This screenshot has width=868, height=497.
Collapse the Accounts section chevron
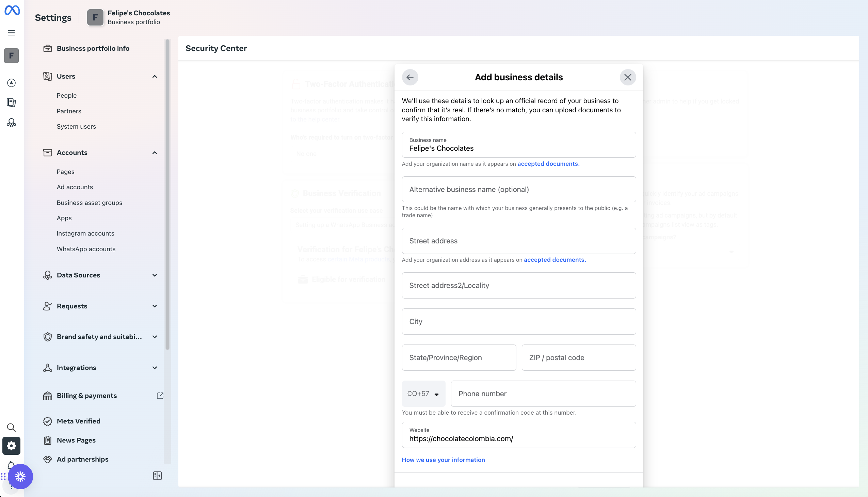[x=155, y=153]
